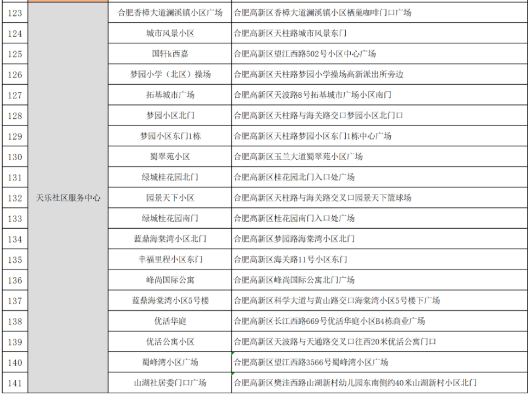The width and height of the screenshot is (532, 396).
Task: Click the 蜀峰湾小区广场 cell
Action: [170, 362]
